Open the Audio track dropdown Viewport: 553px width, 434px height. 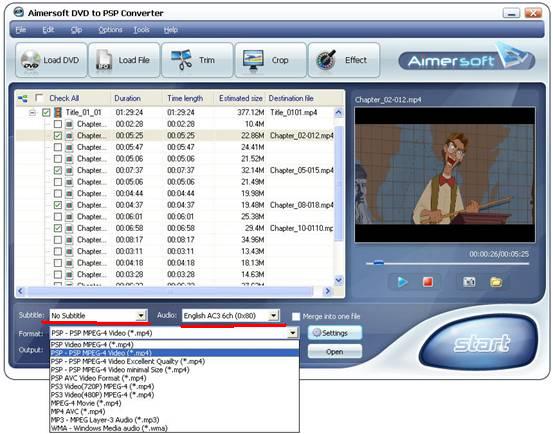point(273,316)
